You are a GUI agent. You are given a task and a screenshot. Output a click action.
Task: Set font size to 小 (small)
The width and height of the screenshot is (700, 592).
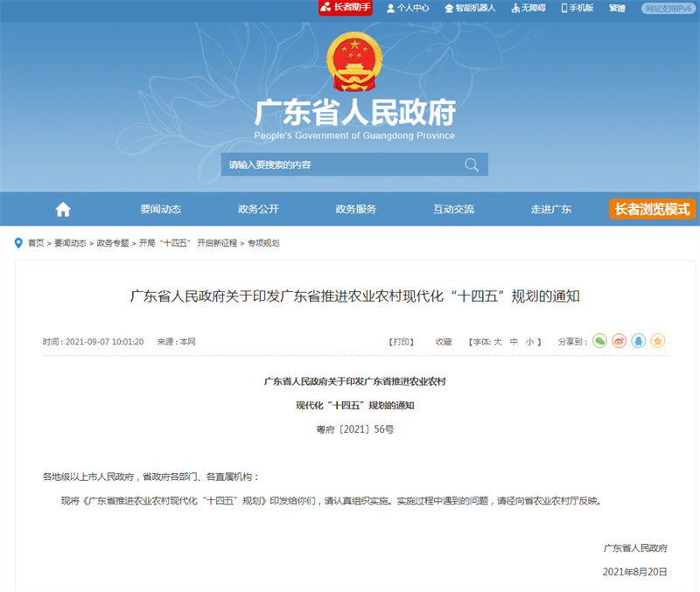(x=529, y=342)
